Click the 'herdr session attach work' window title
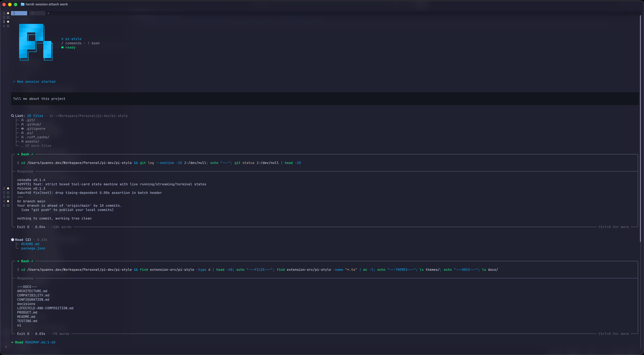 coord(46,4)
